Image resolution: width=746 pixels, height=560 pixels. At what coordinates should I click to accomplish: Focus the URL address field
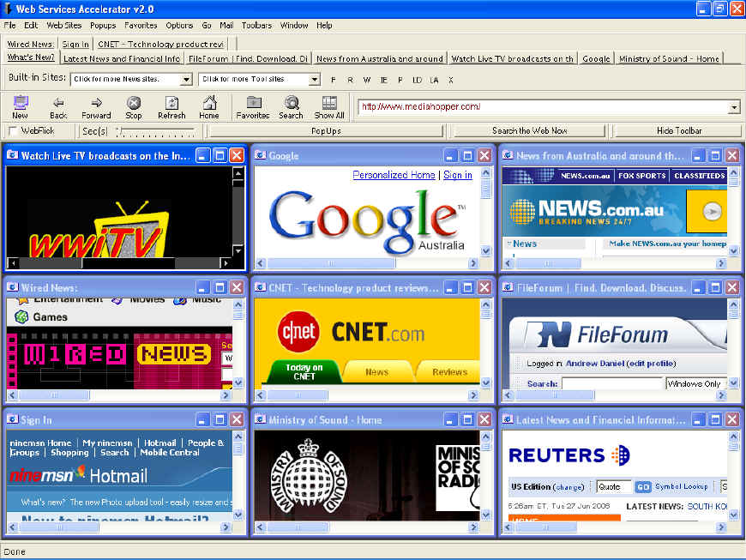pyautogui.click(x=544, y=107)
